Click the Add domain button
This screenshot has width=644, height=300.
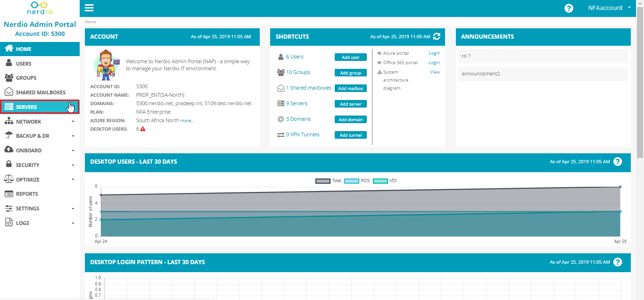coord(351,119)
